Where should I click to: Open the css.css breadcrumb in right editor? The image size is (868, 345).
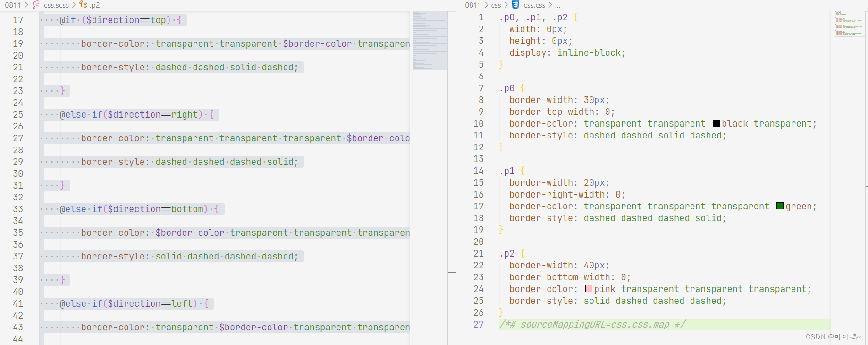pos(534,5)
